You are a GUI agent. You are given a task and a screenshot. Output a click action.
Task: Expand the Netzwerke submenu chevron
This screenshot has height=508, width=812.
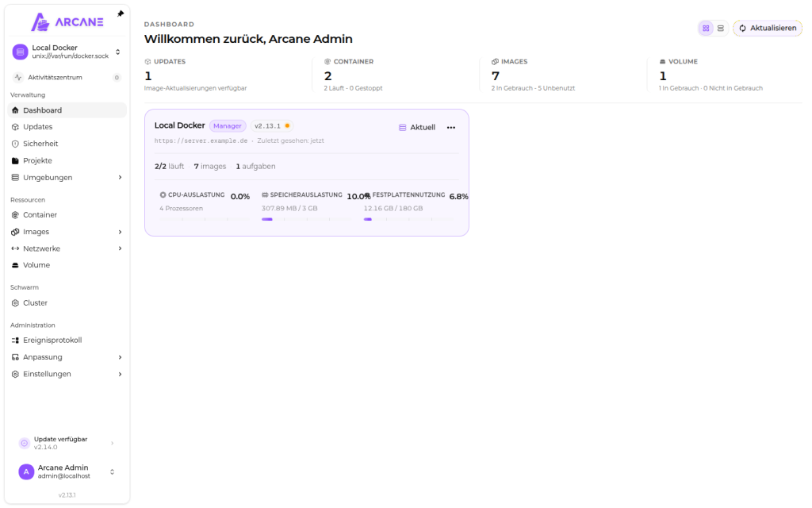[x=121, y=248]
